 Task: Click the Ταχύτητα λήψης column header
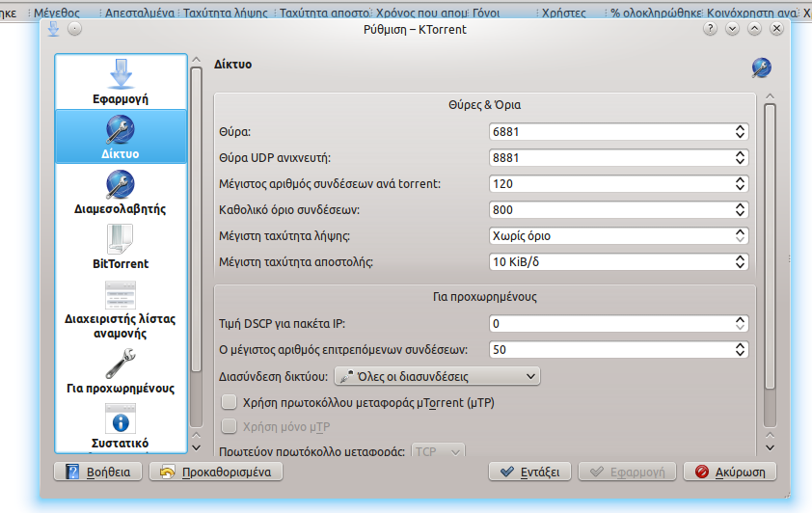pos(227,13)
